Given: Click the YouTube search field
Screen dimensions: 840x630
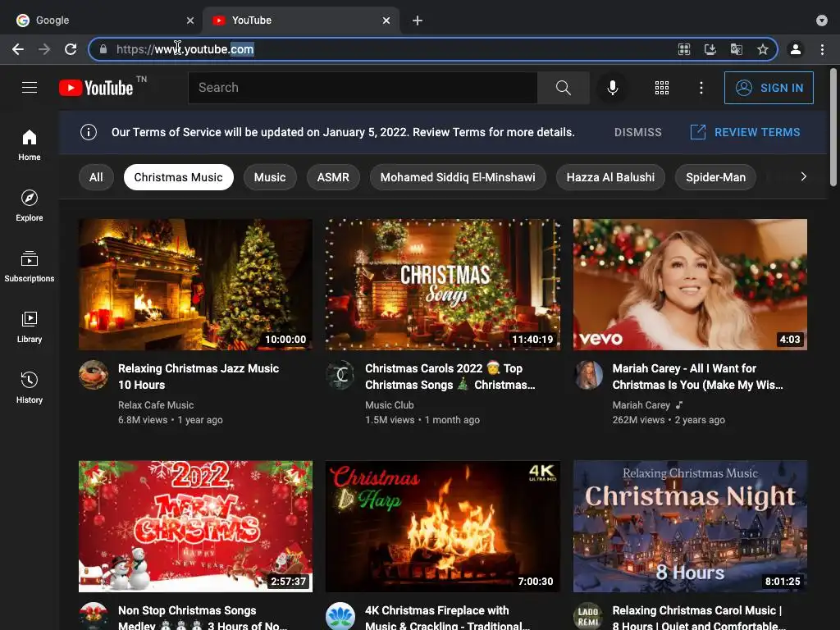Looking at the screenshot, I should pos(362,87).
